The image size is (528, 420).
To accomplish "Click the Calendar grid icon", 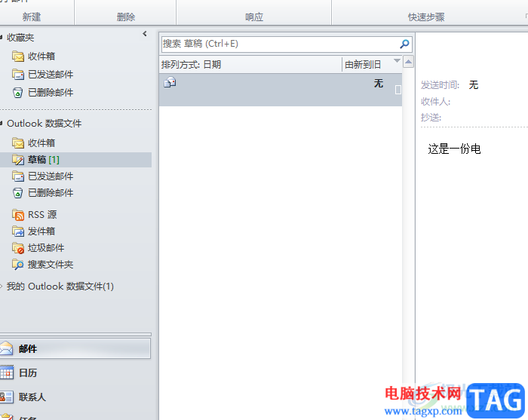I will tap(7, 372).
